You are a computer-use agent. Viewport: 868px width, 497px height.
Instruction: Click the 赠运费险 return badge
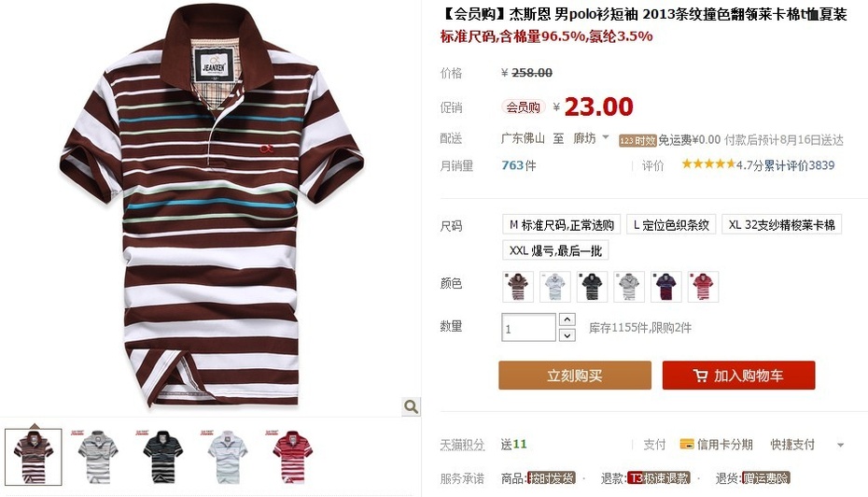765,477
